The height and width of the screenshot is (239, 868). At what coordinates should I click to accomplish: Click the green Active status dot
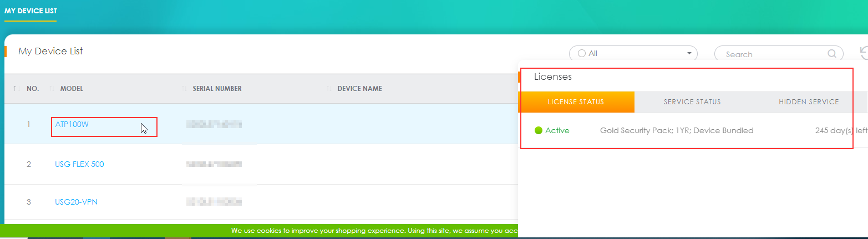[x=538, y=130]
